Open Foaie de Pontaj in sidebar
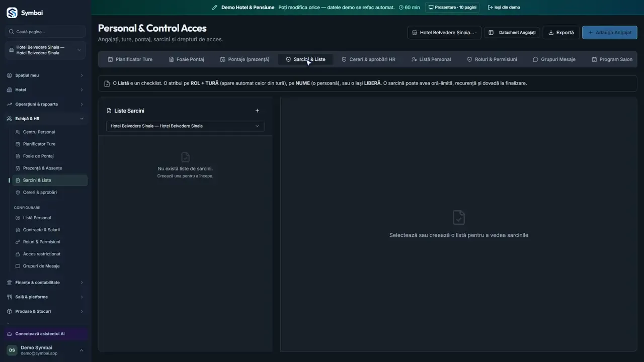Image resolution: width=644 pixels, height=362 pixels. 50,156
